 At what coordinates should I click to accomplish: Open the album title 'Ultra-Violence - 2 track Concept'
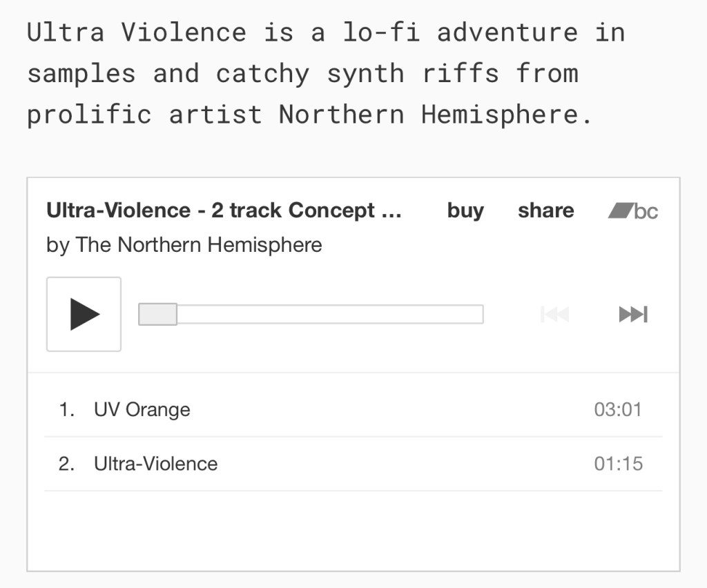[224, 210]
